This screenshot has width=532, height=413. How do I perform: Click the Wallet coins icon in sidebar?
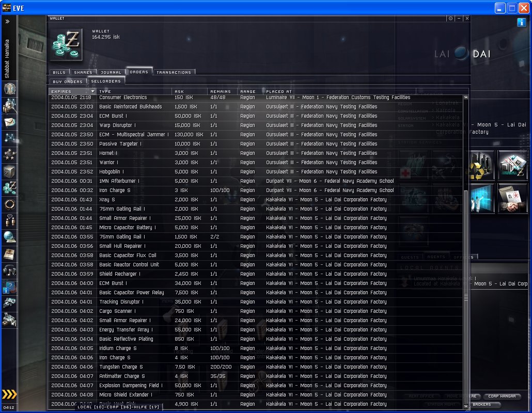tap(9, 187)
